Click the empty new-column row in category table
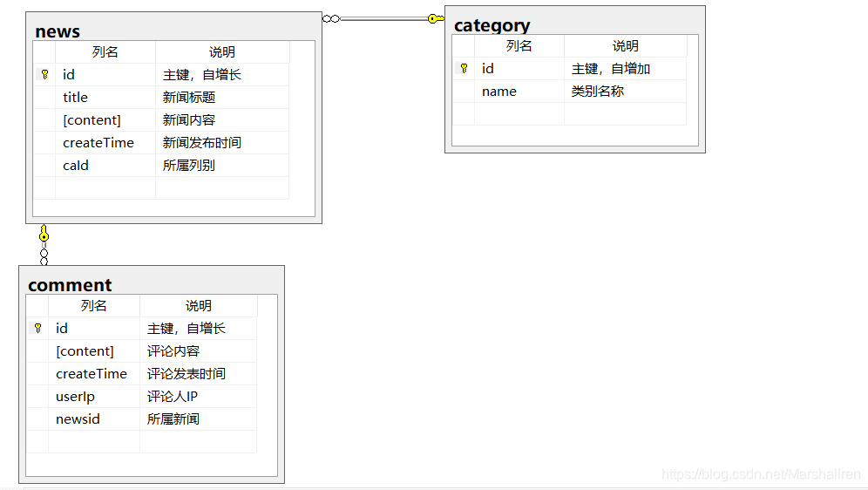The height and width of the screenshot is (490, 868). (x=570, y=114)
